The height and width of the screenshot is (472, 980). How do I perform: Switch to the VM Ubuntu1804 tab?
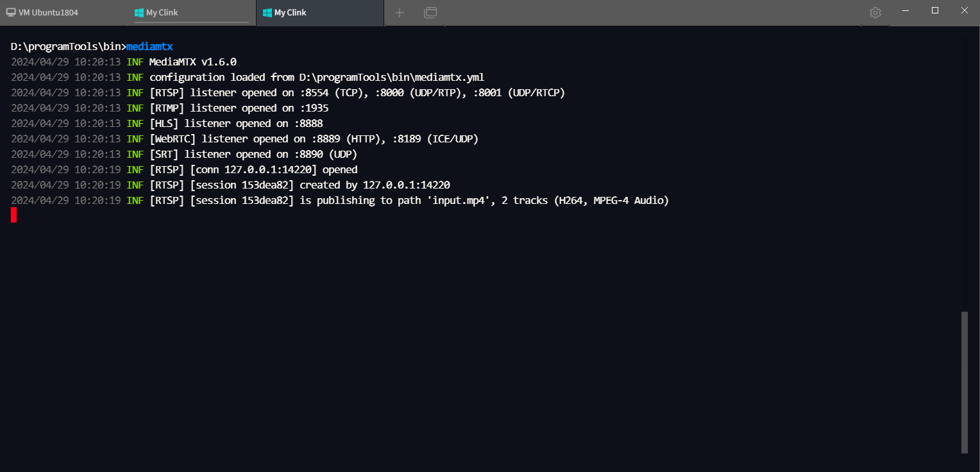point(64,13)
